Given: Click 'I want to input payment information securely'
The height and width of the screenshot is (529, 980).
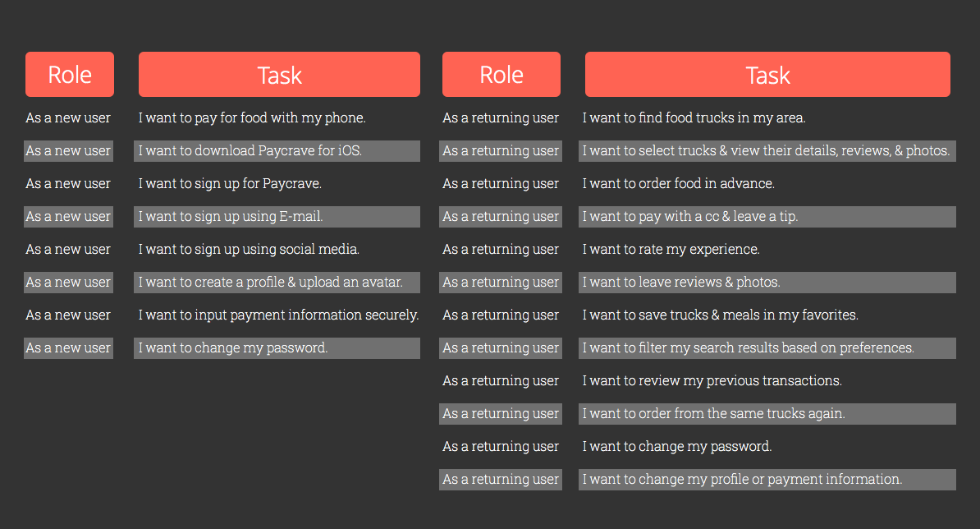Looking at the screenshot, I should coord(279,315).
